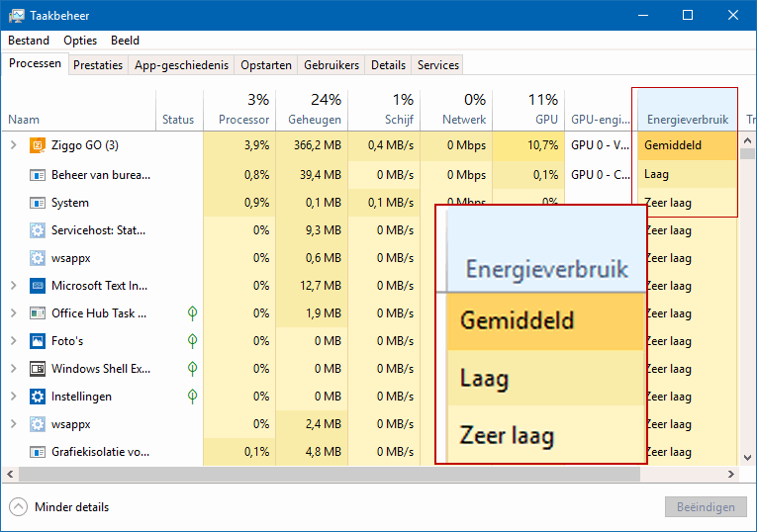
Task: Click the 4,8 MB memory cell
Action: coord(312,452)
